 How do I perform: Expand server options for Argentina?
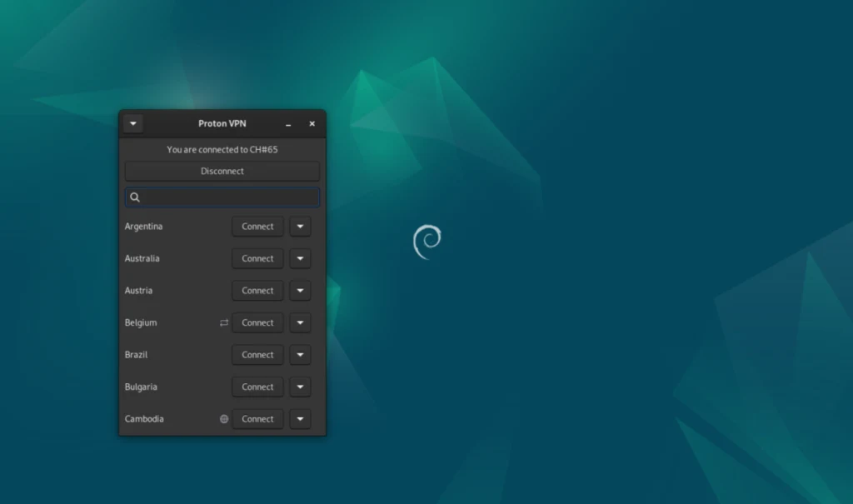tap(300, 226)
